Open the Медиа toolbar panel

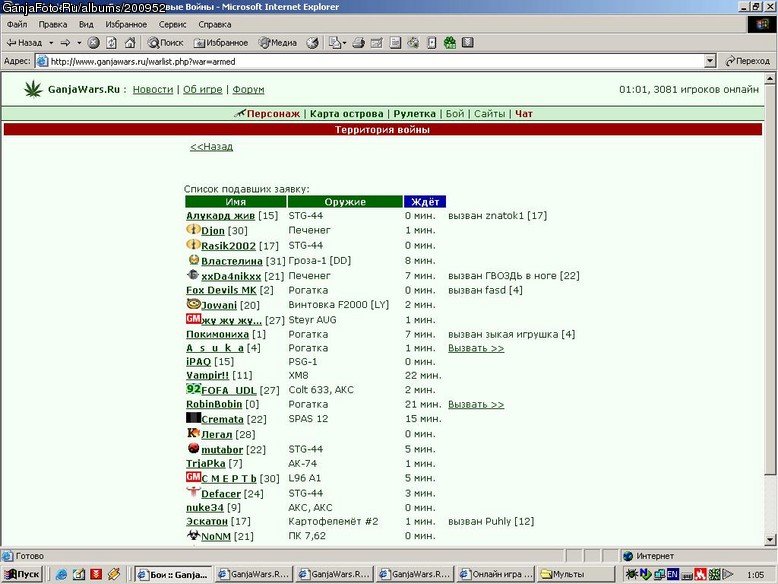(x=278, y=43)
